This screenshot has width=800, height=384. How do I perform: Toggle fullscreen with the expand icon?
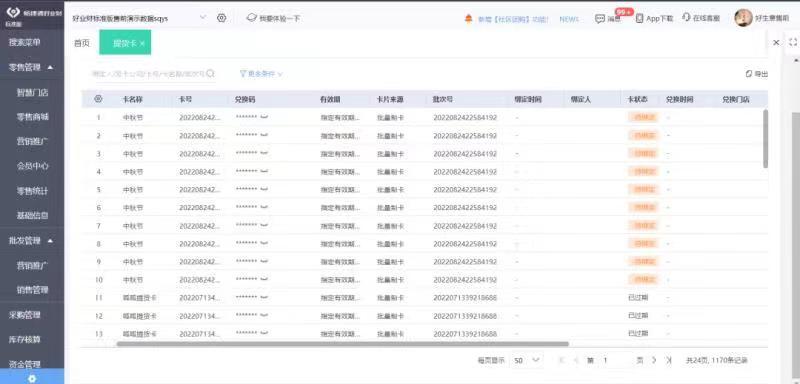coord(792,43)
